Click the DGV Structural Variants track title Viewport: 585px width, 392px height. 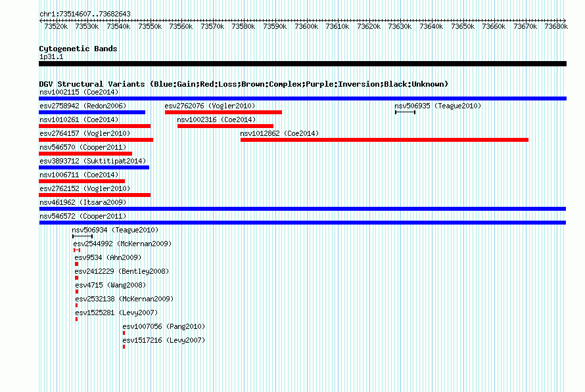coord(244,84)
